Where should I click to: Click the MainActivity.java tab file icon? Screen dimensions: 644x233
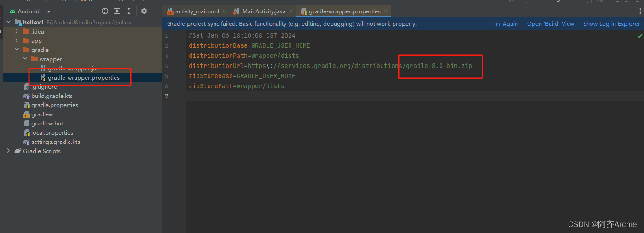click(x=237, y=11)
